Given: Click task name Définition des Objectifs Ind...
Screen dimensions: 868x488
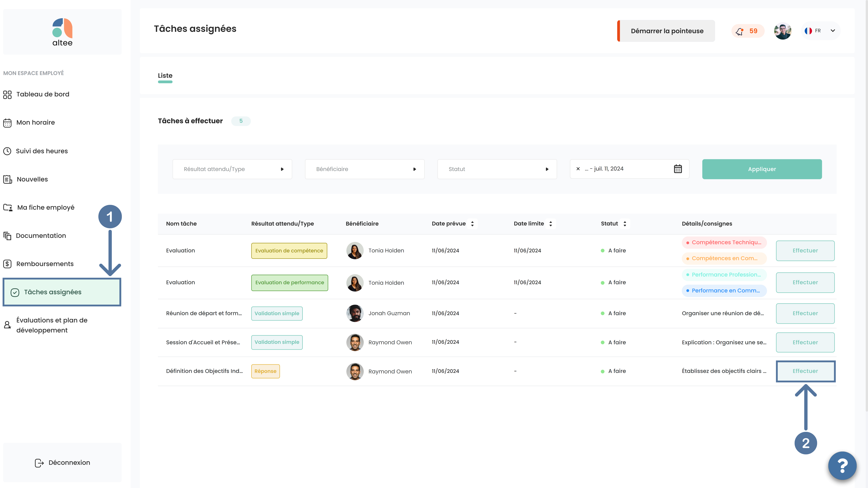Looking at the screenshot, I should click(x=205, y=371).
